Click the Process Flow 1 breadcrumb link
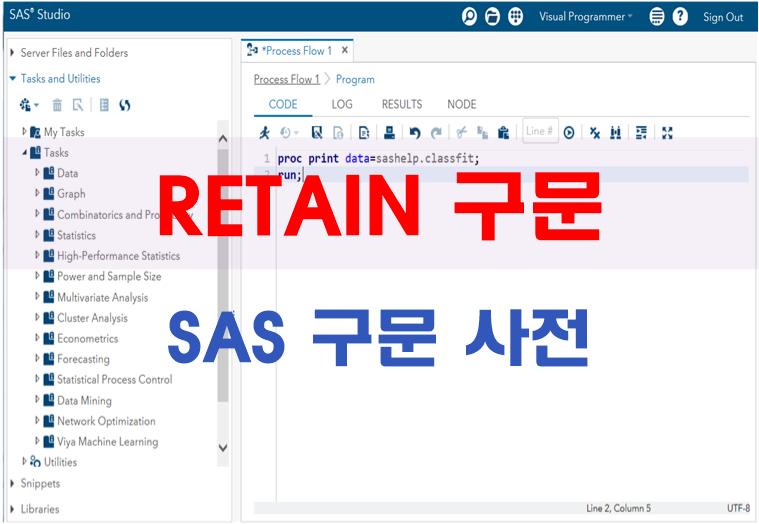Viewport: 759px width, 524px height. (x=287, y=79)
